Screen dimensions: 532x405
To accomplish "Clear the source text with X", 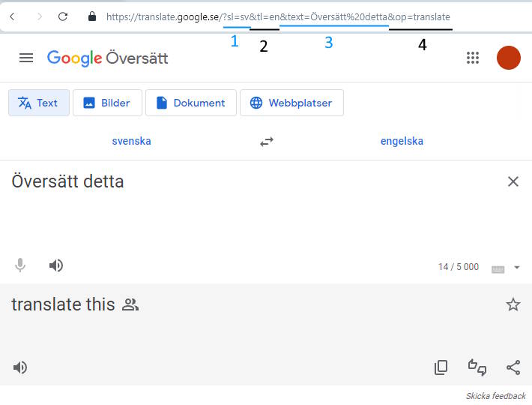I will [513, 181].
